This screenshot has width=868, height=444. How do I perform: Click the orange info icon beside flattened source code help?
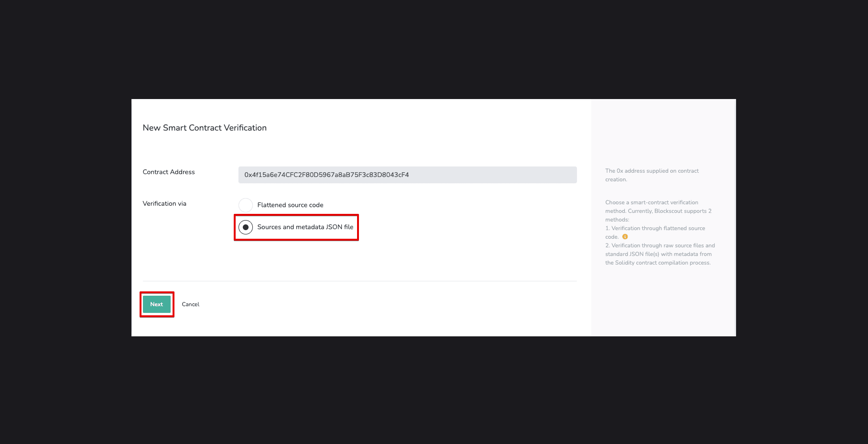625,237
